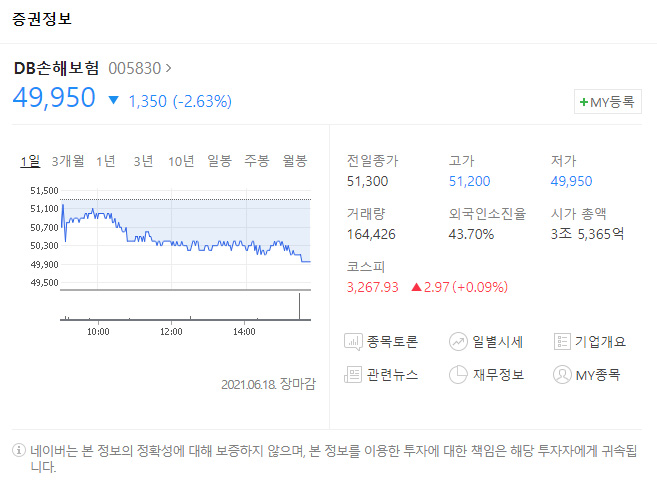Click the 외국인소진율 value 43.70%
The image size is (657, 481).
(471, 234)
